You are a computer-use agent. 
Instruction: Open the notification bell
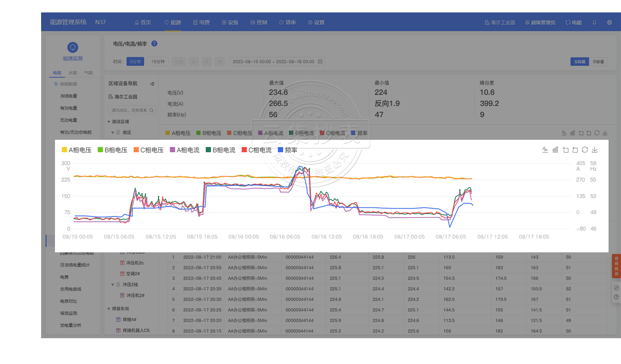point(594,22)
